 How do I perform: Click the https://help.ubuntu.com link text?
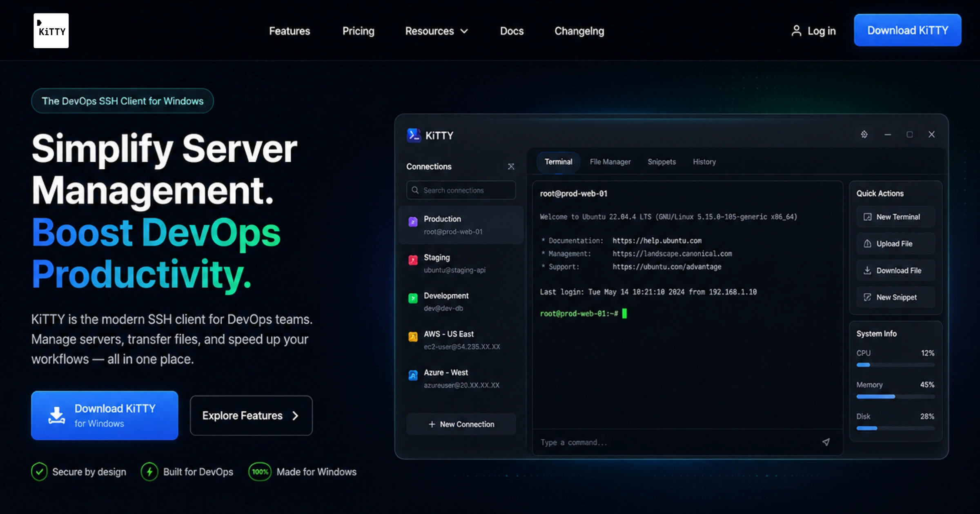pyautogui.click(x=657, y=241)
